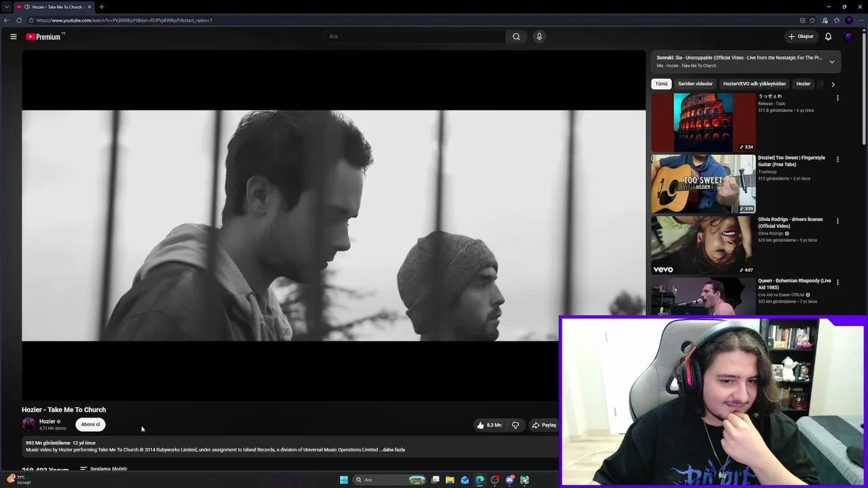Click the 'Oluştur' create button

pos(800,37)
